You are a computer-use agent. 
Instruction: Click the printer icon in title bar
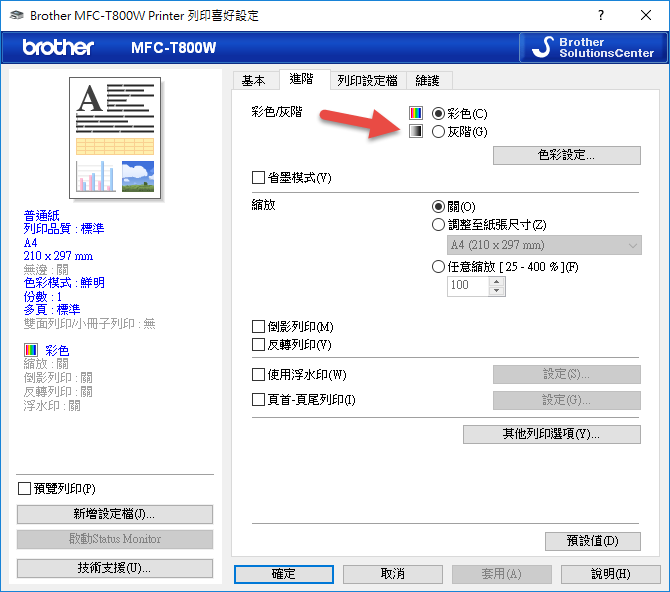17,15
